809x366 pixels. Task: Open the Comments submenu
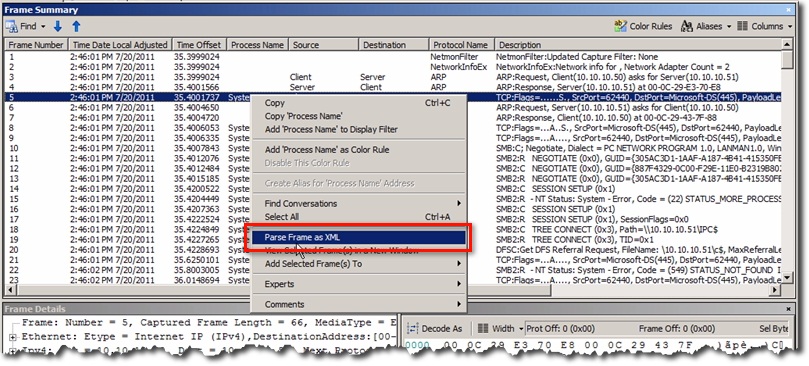point(359,305)
